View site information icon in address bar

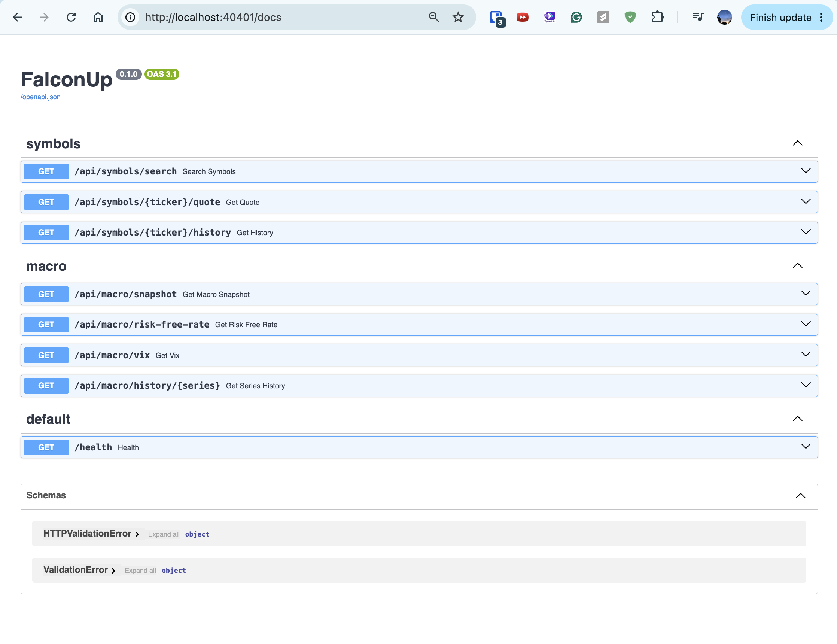click(x=130, y=17)
